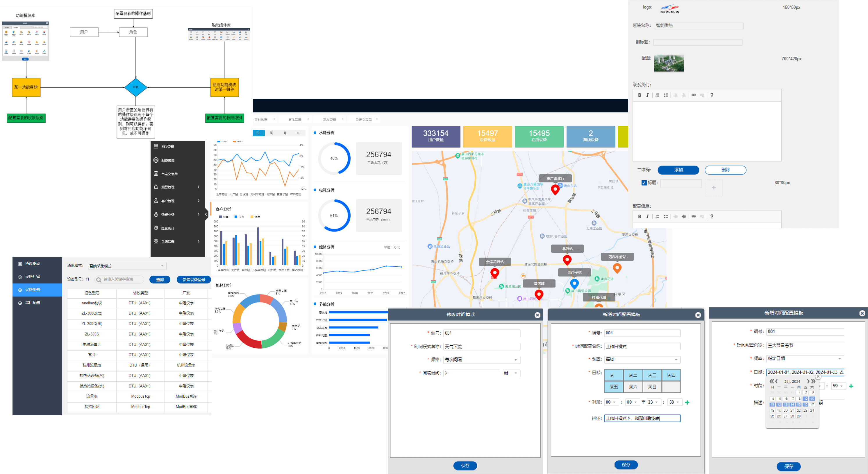The height and width of the screenshot is (474, 868).
Task: Select 设备型号 in the left navigation
Action: (37, 290)
